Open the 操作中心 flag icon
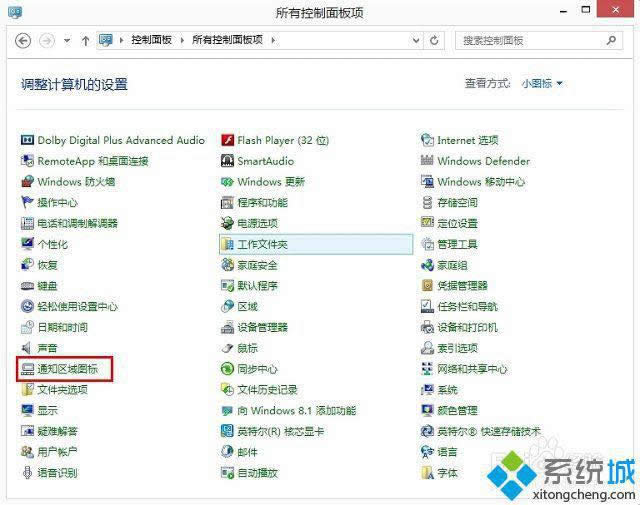Screen dimensions: 640x505 tap(27, 202)
